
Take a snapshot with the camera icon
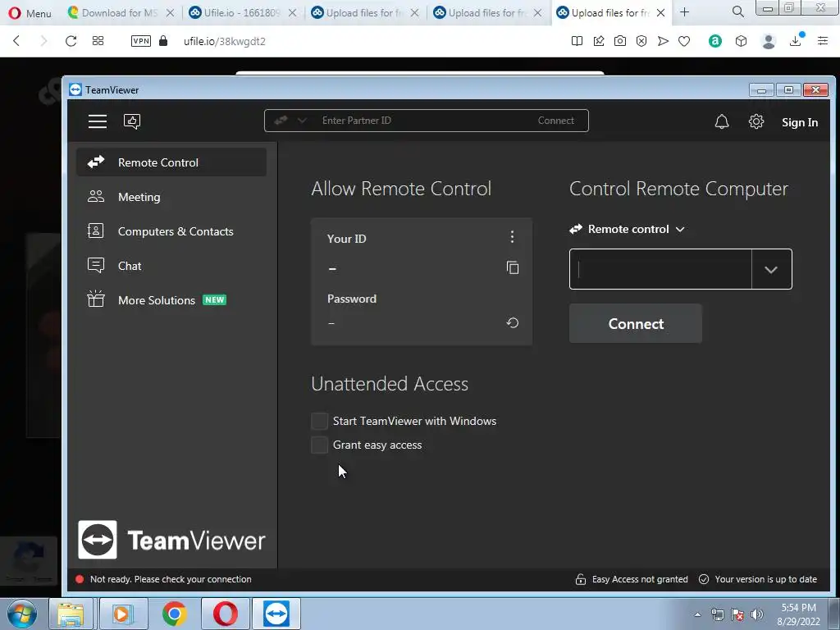(x=620, y=41)
